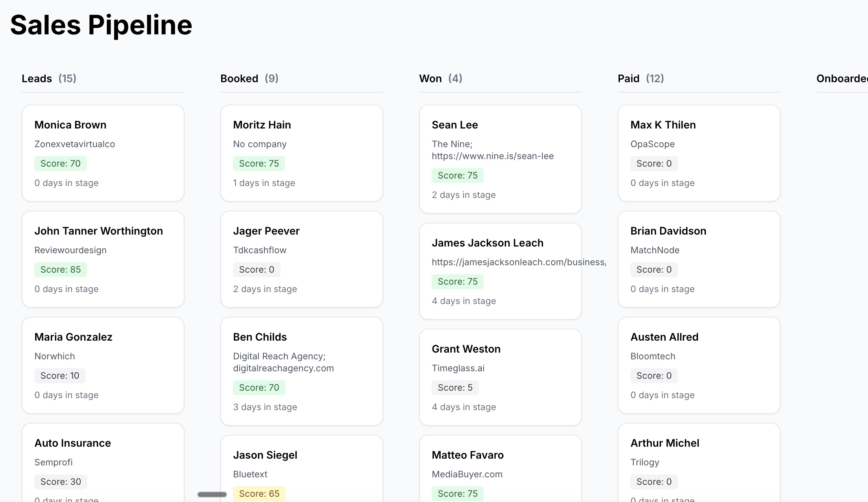Open the Ben Childs card
The image size is (868, 502).
click(x=301, y=371)
